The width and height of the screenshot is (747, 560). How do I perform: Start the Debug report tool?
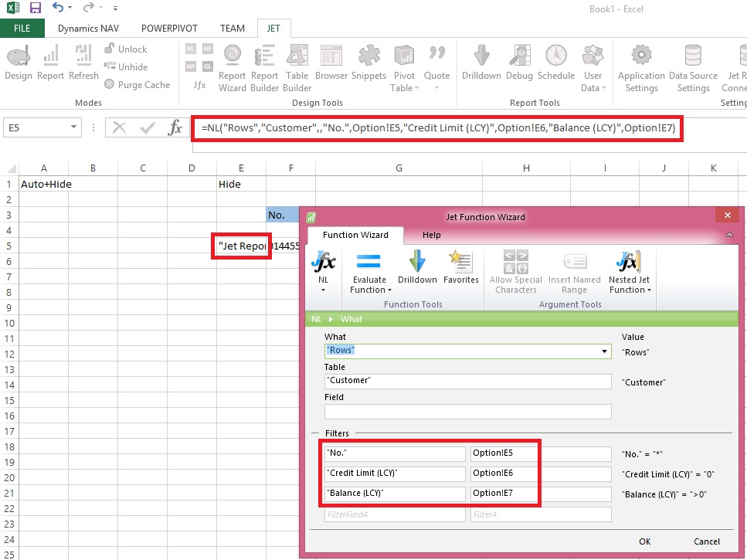[x=519, y=63]
